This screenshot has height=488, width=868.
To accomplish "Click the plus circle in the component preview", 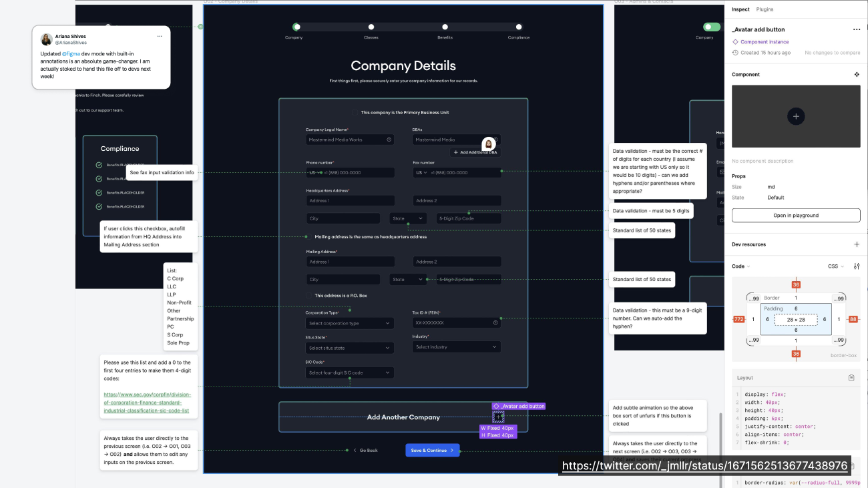I will [795, 116].
